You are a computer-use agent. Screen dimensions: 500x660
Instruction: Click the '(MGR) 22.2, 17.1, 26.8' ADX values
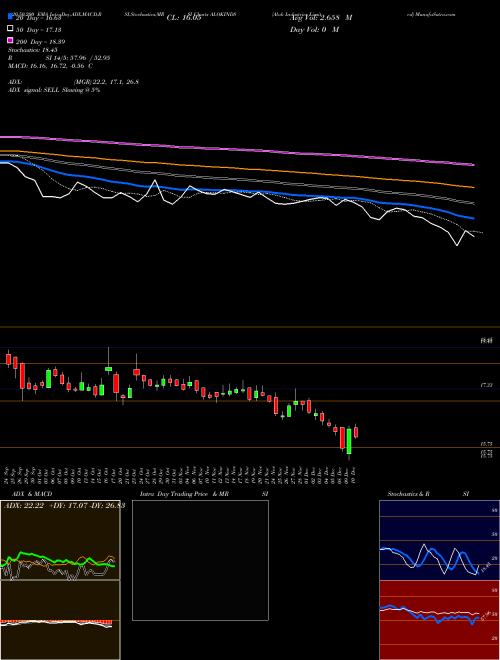[x=106, y=82]
